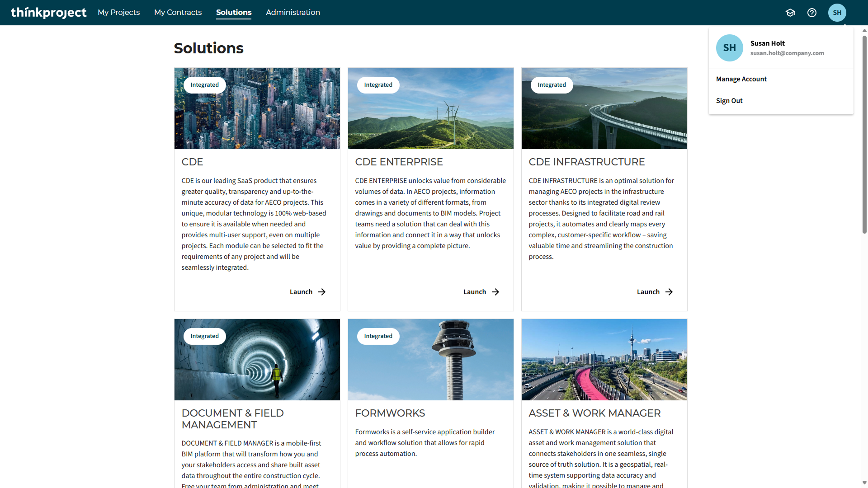The height and width of the screenshot is (488, 868).
Task: Click the CDE city skyline thumbnail
Action: (257, 117)
